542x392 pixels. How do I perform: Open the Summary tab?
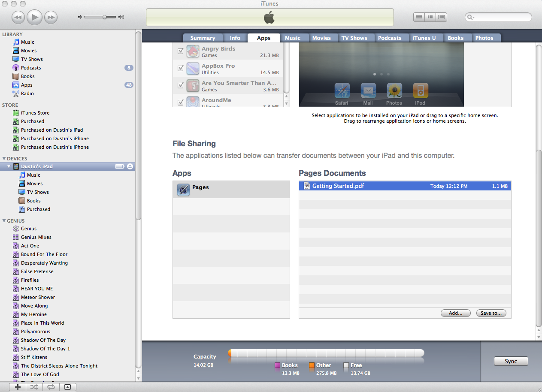[x=203, y=38]
